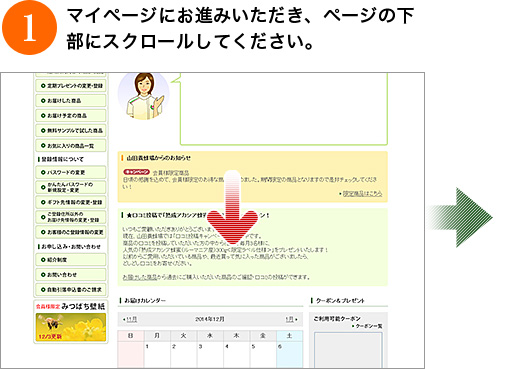The image size is (505, 369).
Task: Open お客様のご登録情報の変更 sidebar item
Action: coord(71,232)
